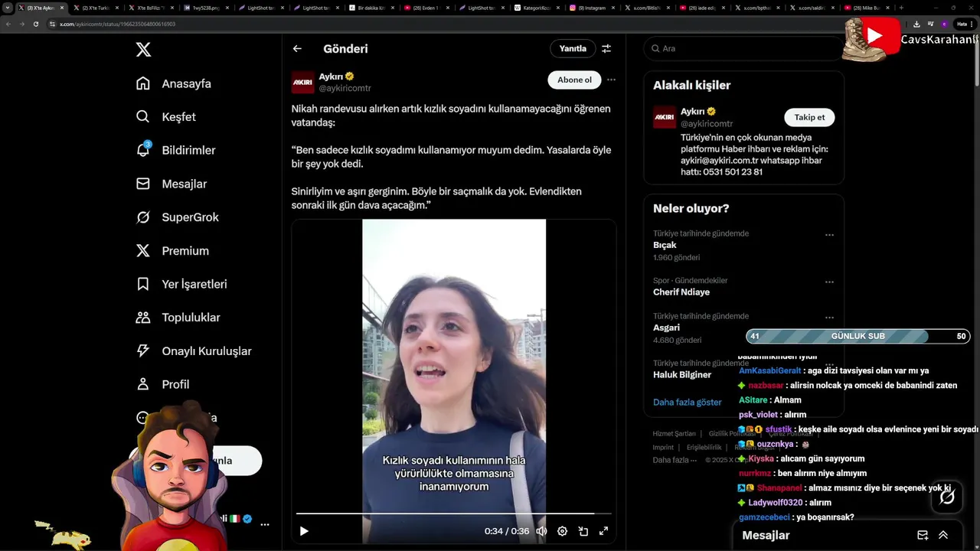
Task: Enter video fullscreen
Action: coord(603,531)
